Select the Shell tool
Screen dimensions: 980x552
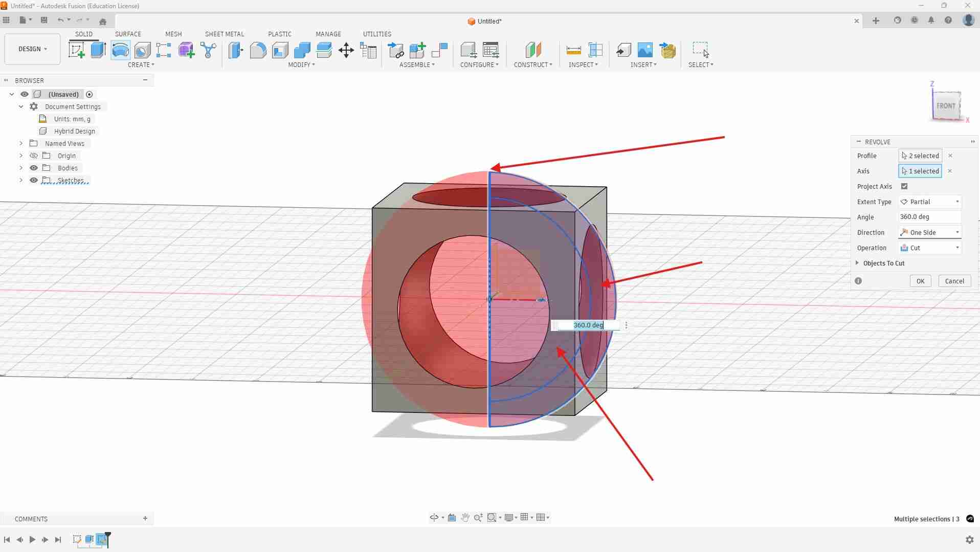(x=280, y=50)
